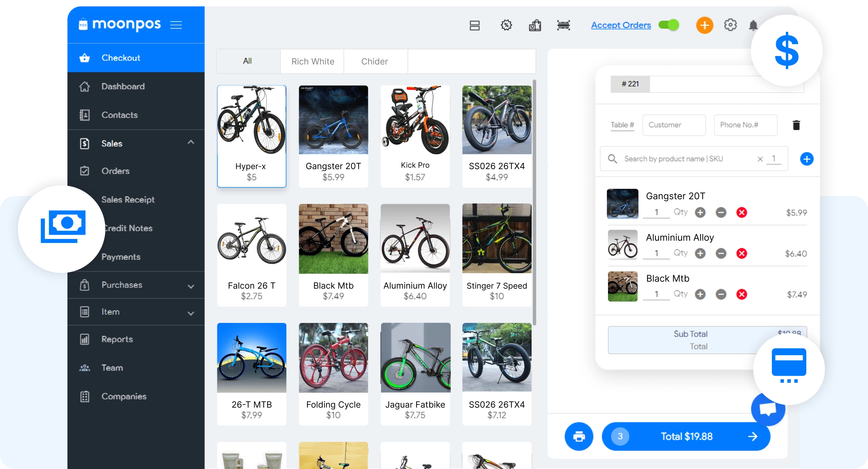Remove Gangster 20T with red X
Screen dimensions: 868x469
(741, 212)
